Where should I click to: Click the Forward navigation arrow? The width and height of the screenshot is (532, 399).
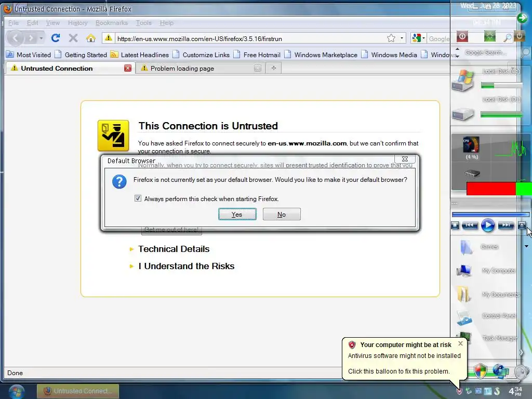31,38
